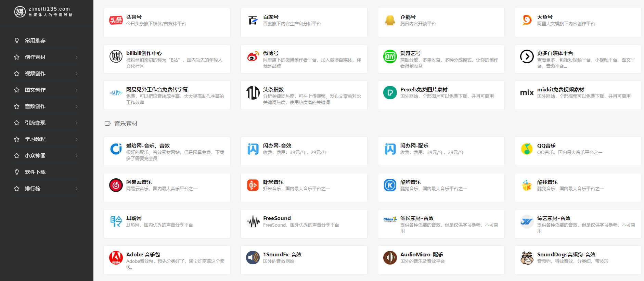Click the 闪办网-配乐 blue icon

coord(390,149)
